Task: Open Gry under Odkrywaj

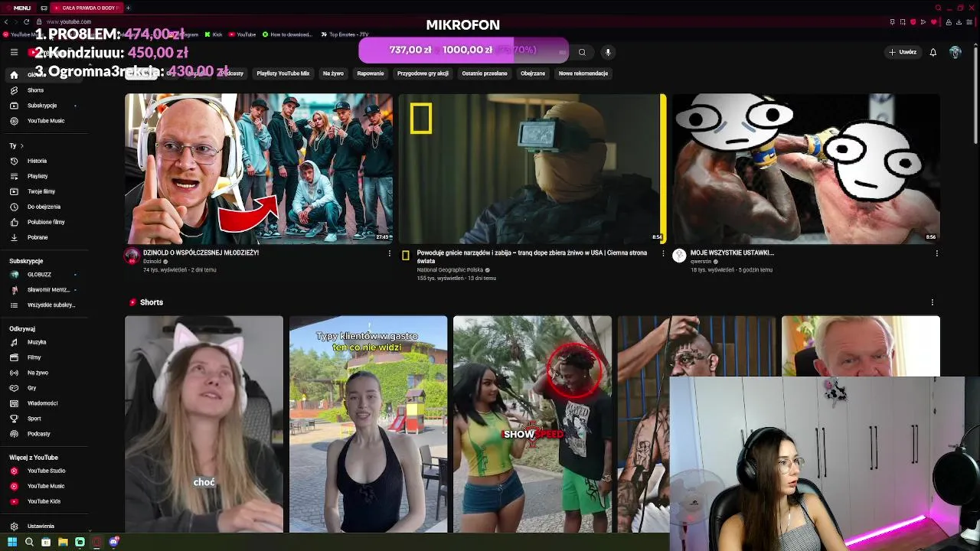Action: pos(43,388)
